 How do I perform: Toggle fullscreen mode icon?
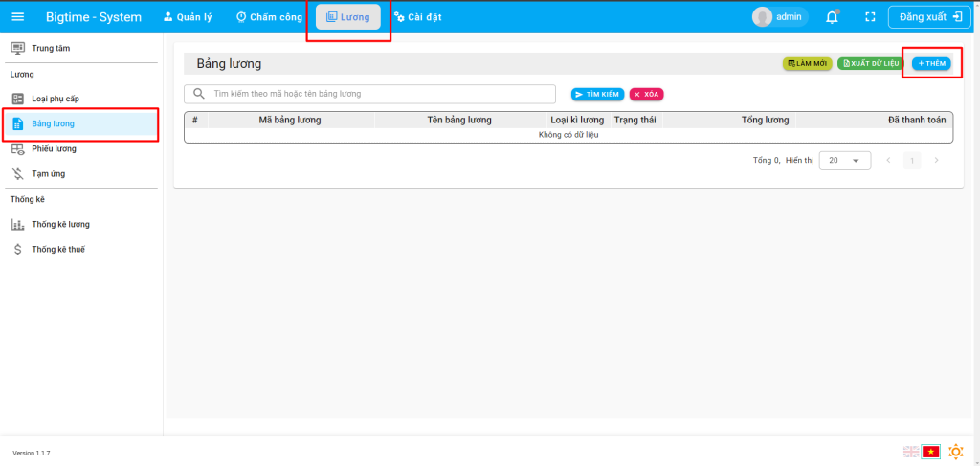tap(870, 16)
